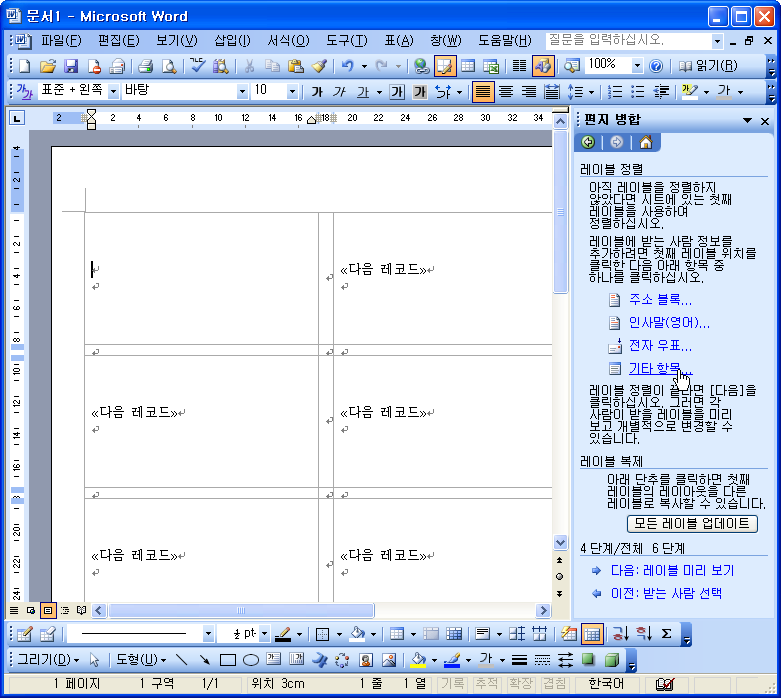Click the Paste clipboard icon

[295, 66]
